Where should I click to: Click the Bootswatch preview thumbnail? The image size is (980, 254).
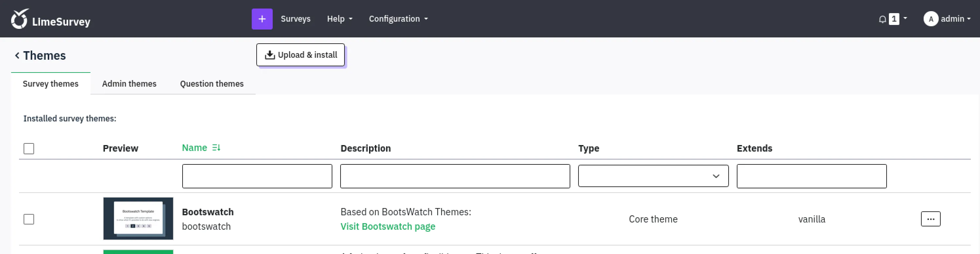[x=138, y=219]
